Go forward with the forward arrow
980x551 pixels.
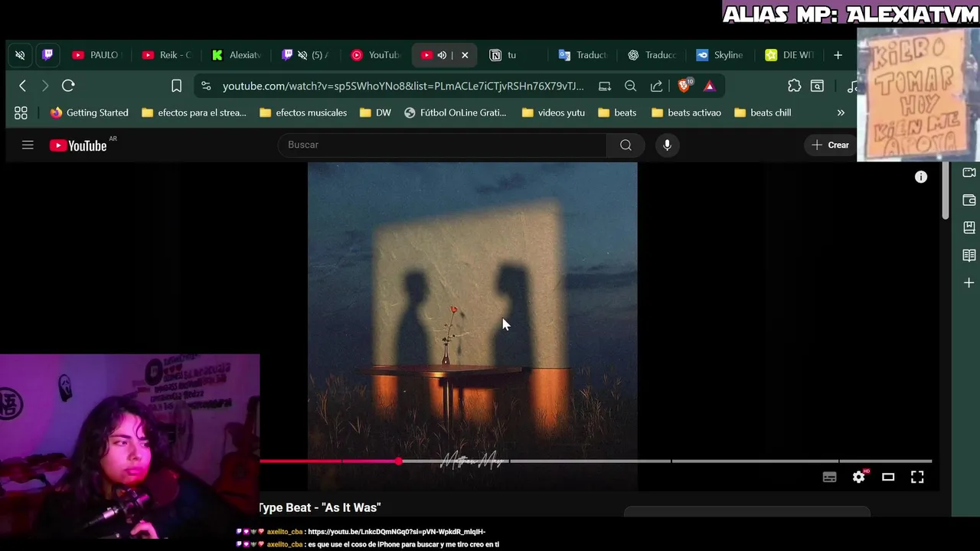(44, 86)
